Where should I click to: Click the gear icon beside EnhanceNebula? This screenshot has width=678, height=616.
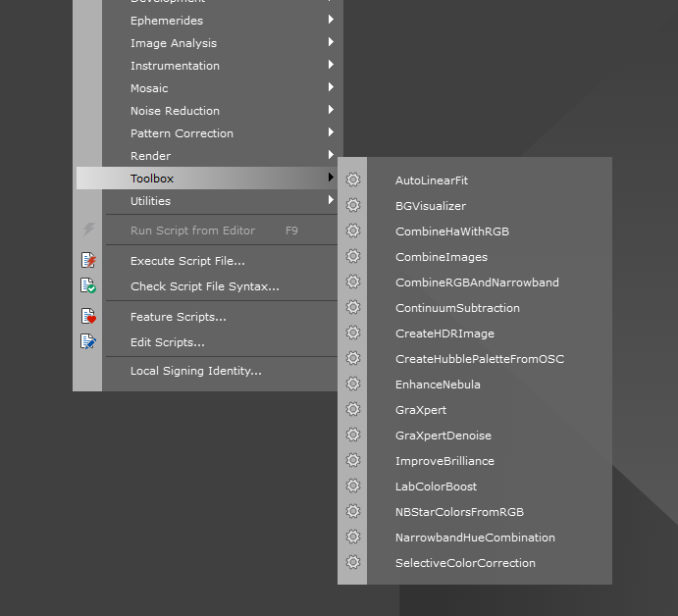(x=353, y=384)
